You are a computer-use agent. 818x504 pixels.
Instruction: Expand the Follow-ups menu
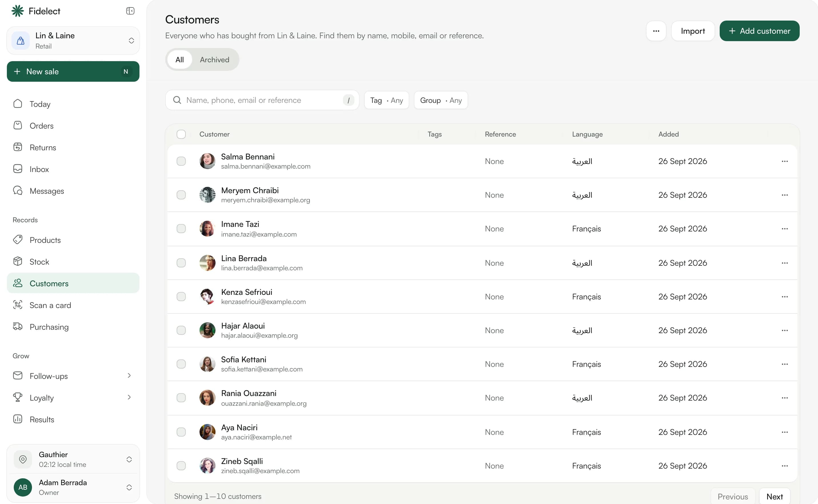tap(73, 376)
